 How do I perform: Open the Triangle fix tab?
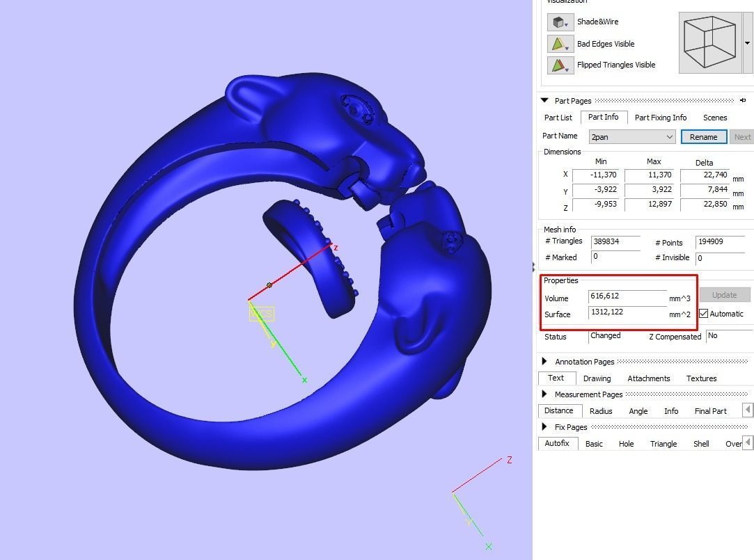pos(663,444)
